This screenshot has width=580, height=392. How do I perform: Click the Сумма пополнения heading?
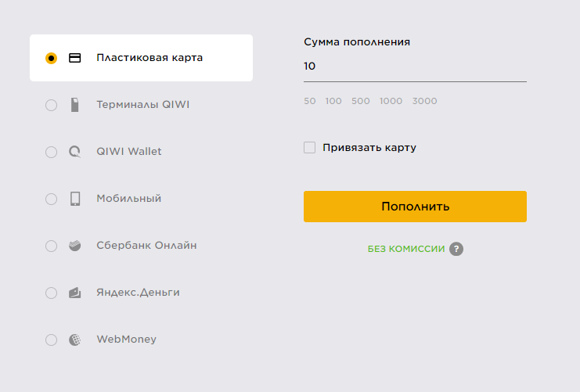357,41
